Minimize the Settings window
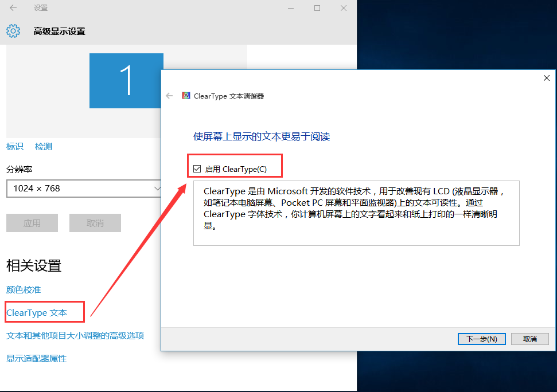This screenshot has height=392, width=557. (x=291, y=8)
